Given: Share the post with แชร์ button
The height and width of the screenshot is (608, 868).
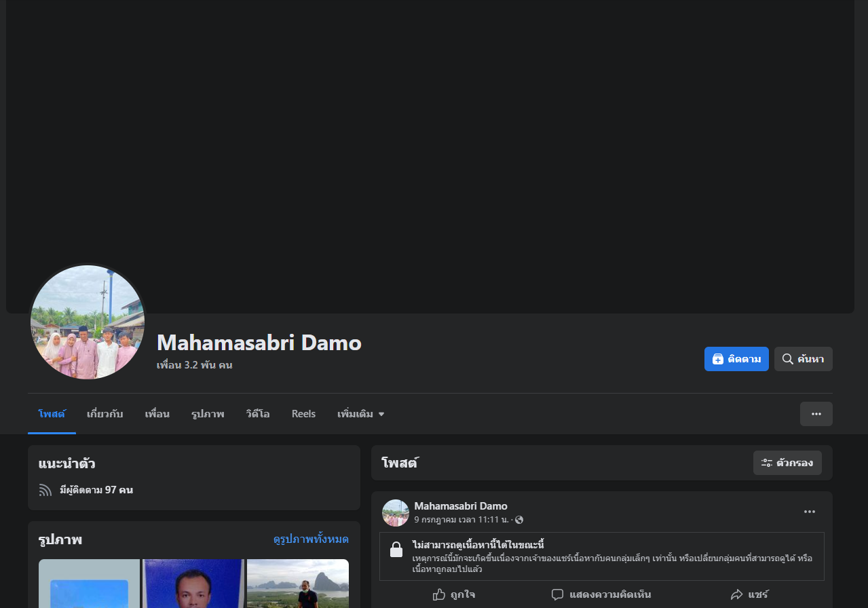Looking at the screenshot, I should click(749, 594).
